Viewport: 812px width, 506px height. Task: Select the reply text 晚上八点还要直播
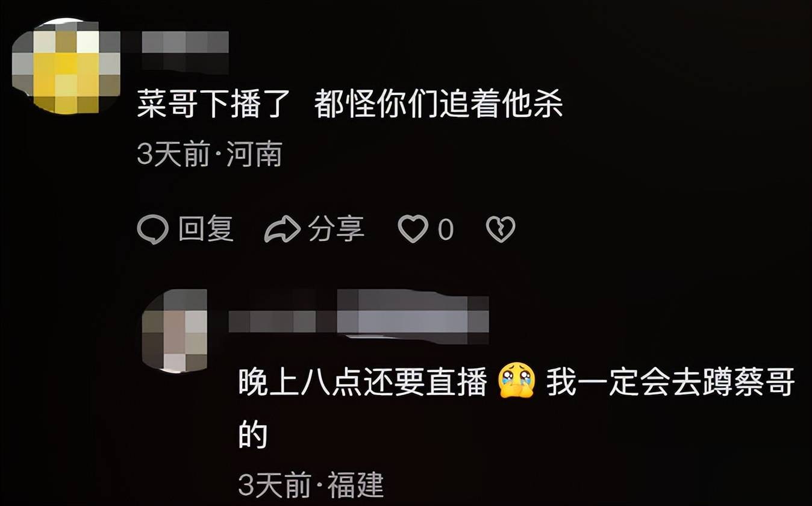click(363, 384)
